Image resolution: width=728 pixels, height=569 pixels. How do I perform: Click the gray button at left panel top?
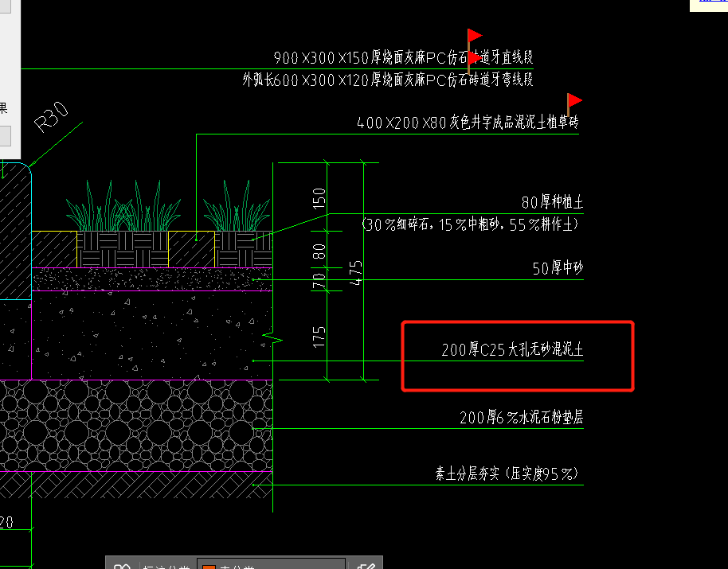5,6
